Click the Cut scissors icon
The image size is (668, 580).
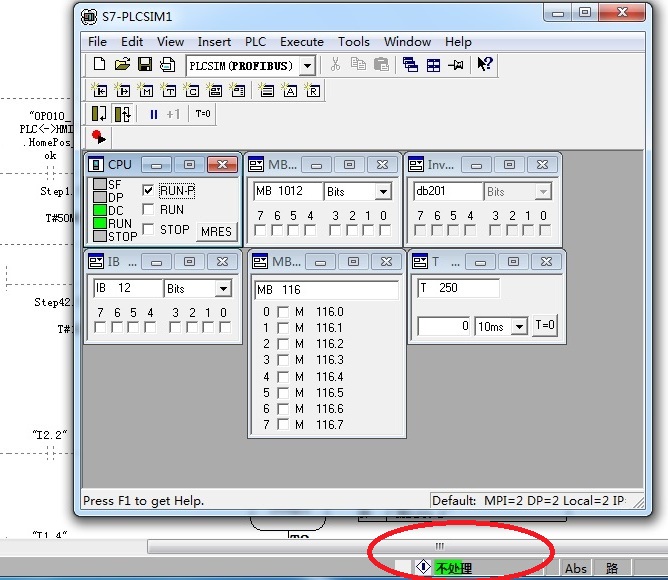click(x=335, y=64)
